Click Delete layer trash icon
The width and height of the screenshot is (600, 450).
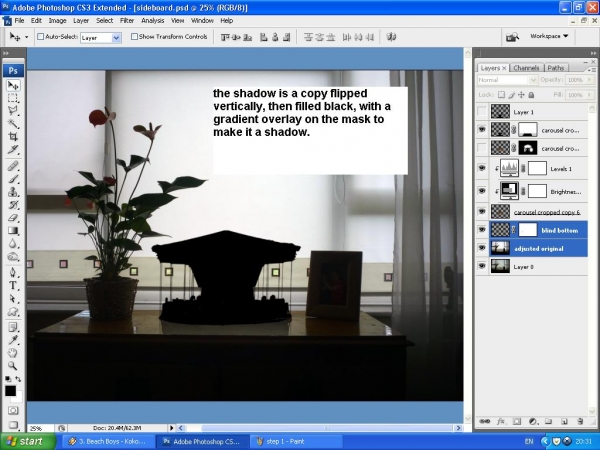pyautogui.click(x=580, y=421)
